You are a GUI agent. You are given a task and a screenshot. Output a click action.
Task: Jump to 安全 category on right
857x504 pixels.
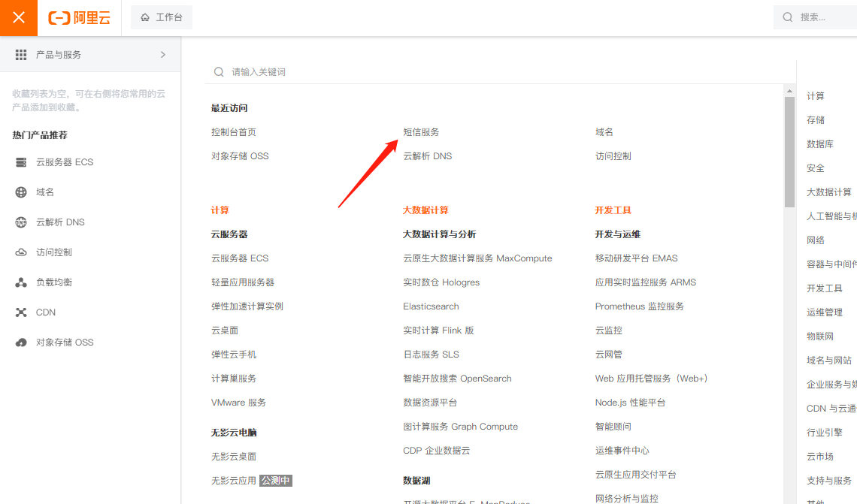(x=816, y=168)
